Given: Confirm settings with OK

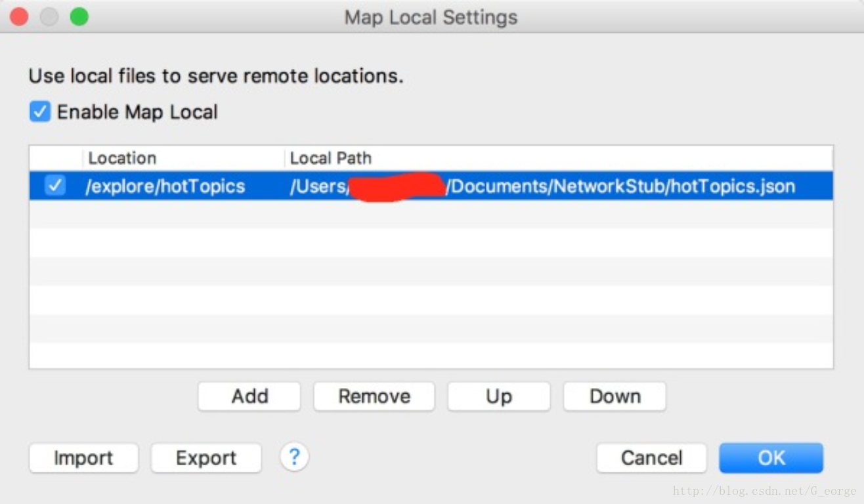Looking at the screenshot, I should [771, 458].
